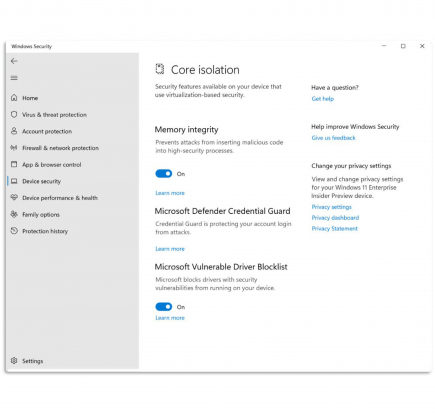
Task: Click the Windows Security window title
Action: tap(32, 46)
